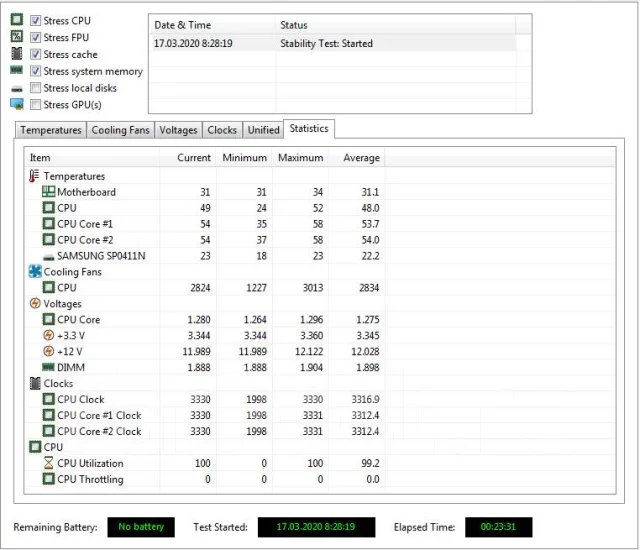The image size is (640, 550).
Task: Click the No battery indicator
Action: (141, 527)
